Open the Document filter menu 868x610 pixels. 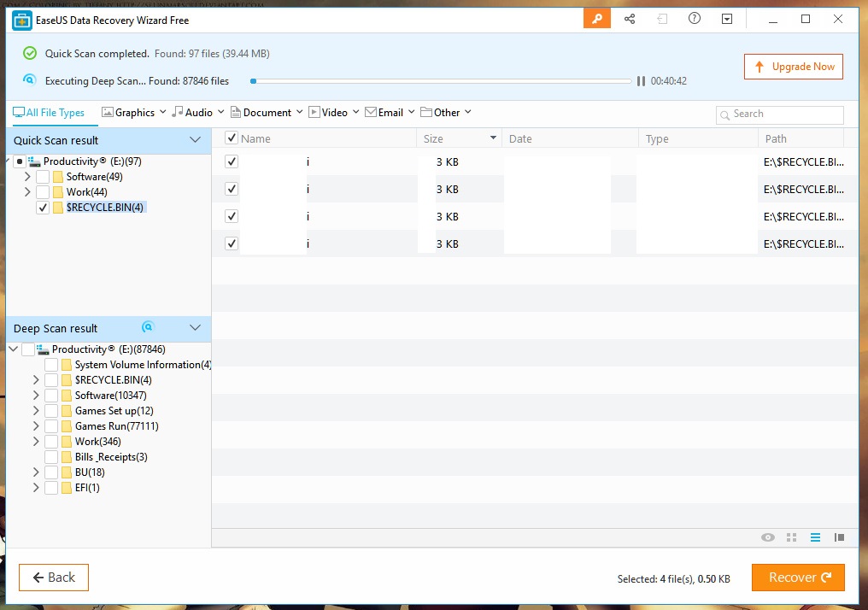click(267, 113)
